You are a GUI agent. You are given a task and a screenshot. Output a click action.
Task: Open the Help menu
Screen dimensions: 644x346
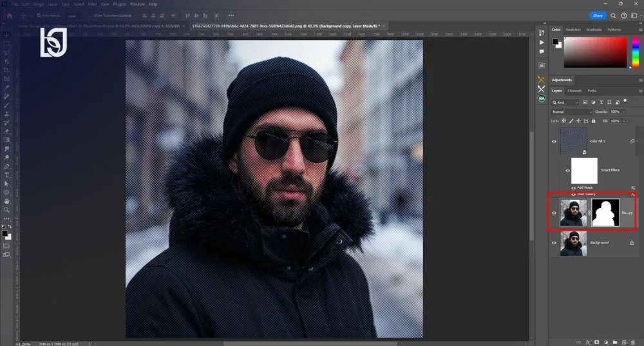point(153,4)
